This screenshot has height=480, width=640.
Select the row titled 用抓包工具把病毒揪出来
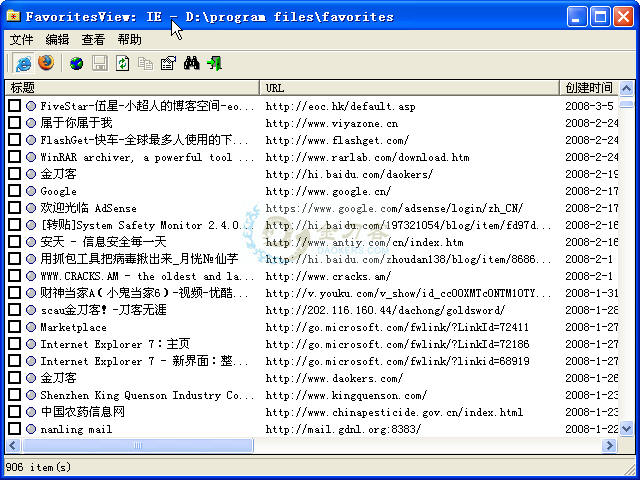click(139, 259)
